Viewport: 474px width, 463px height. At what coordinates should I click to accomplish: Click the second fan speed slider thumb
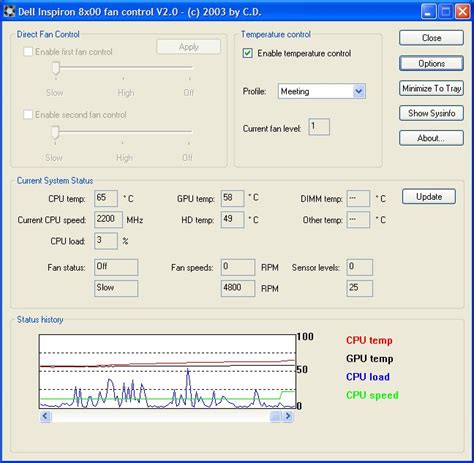click(55, 132)
